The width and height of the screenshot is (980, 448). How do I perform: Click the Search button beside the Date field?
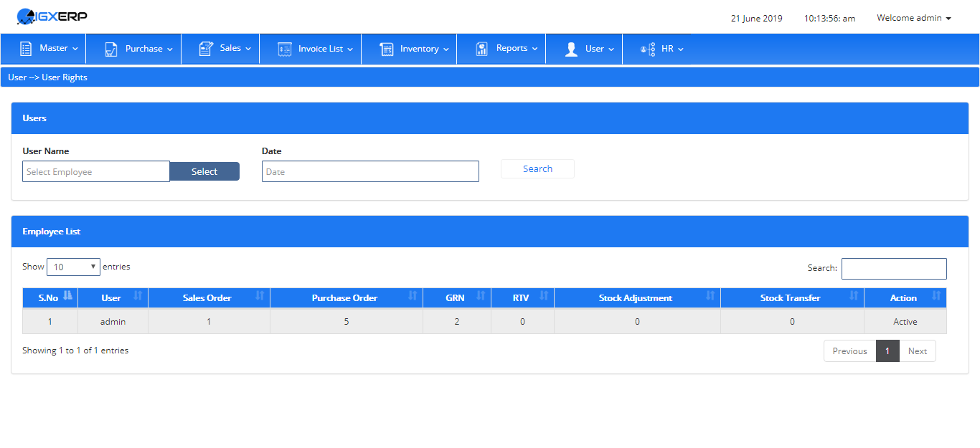click(537, 168)
